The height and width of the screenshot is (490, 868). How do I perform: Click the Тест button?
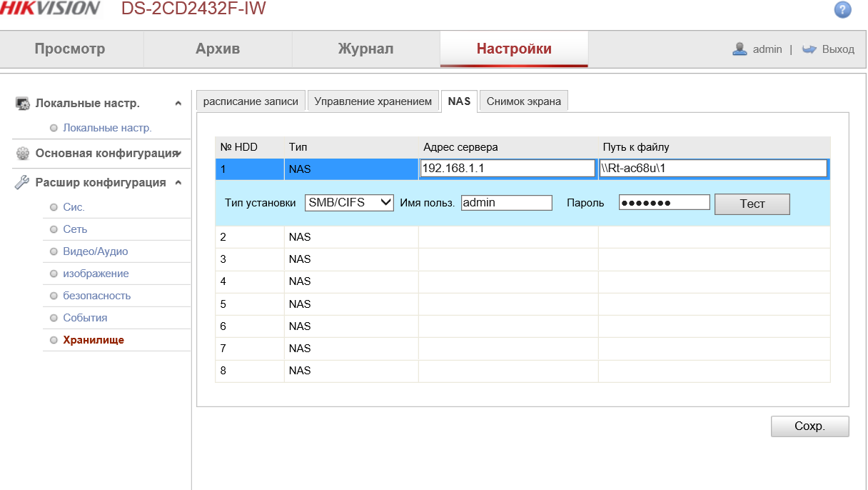pos(752,204)
